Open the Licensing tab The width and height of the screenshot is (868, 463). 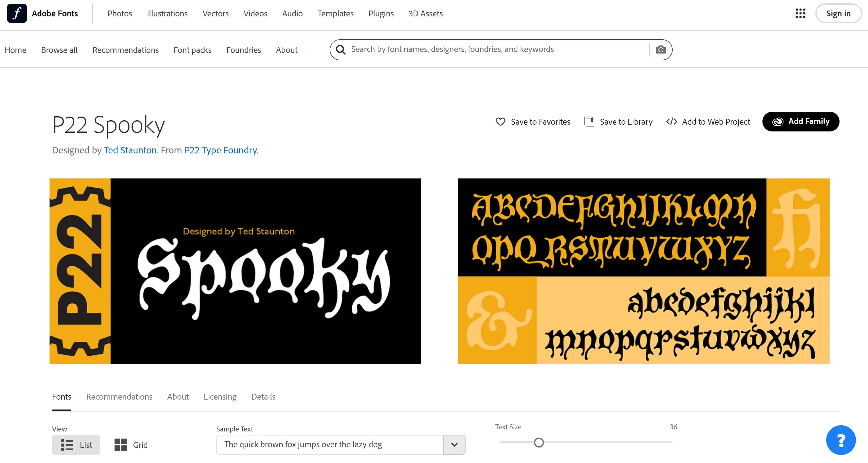point(220,397)
